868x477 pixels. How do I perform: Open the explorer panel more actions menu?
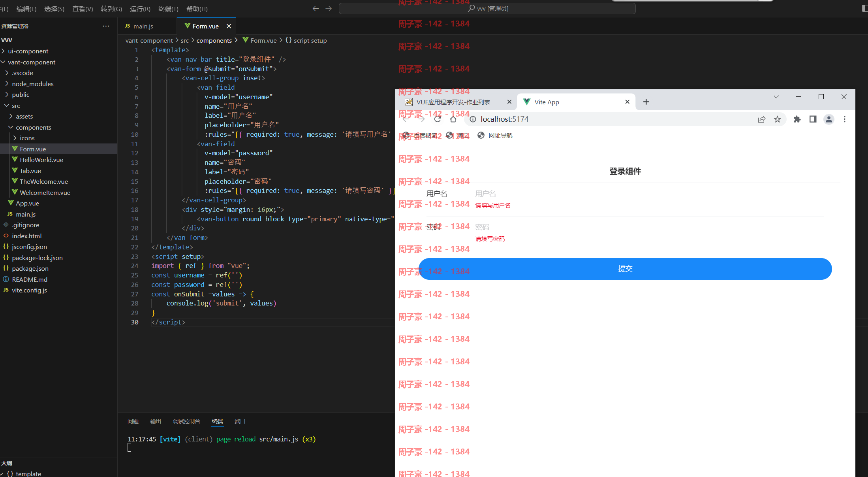tap(106, 26)
